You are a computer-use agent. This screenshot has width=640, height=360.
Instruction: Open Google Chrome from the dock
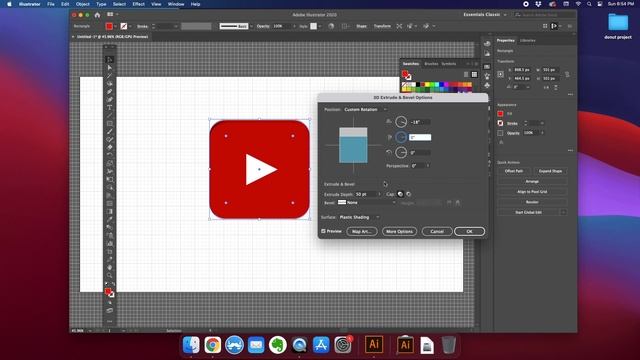pos(213,345)
